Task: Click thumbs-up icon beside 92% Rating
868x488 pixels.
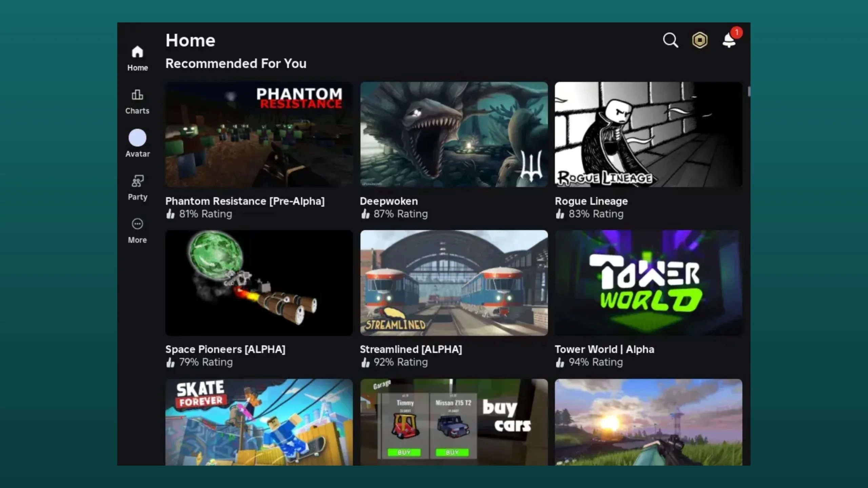Action: pos(365,362)
